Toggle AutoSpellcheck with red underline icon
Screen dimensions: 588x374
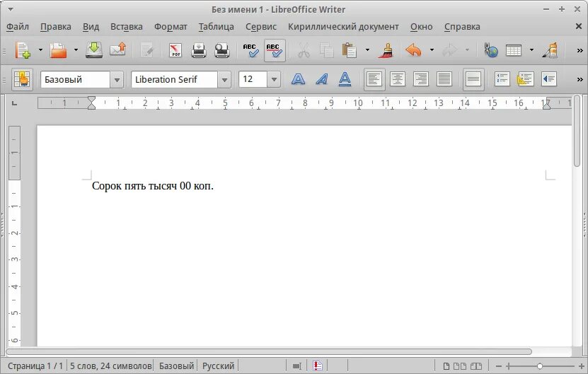(x=275, y=49)
